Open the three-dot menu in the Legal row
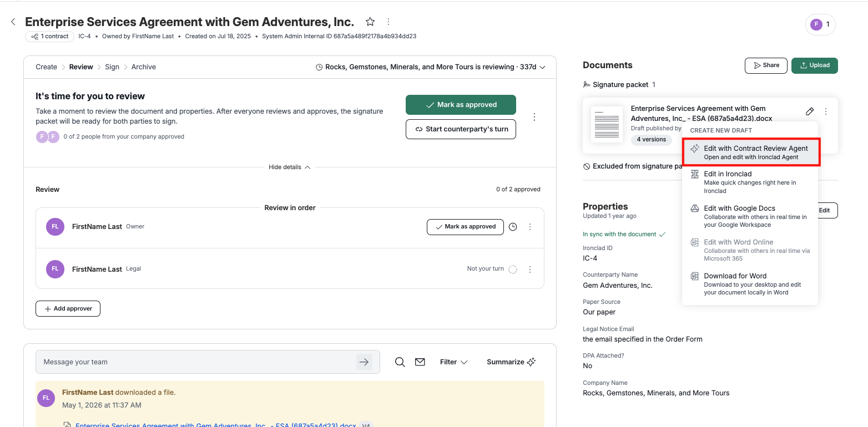Screen dimensions: 868x427 [x=530, y=270]
